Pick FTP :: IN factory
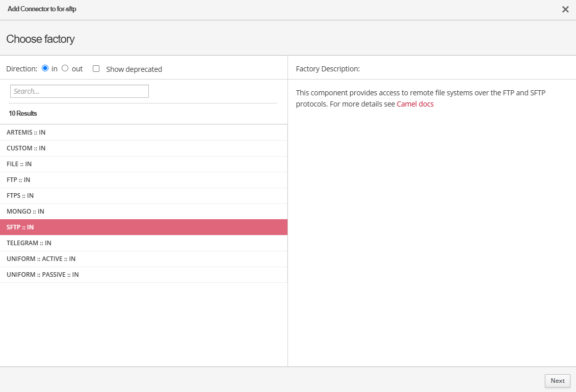576x392 pixels. click(18, 180)
